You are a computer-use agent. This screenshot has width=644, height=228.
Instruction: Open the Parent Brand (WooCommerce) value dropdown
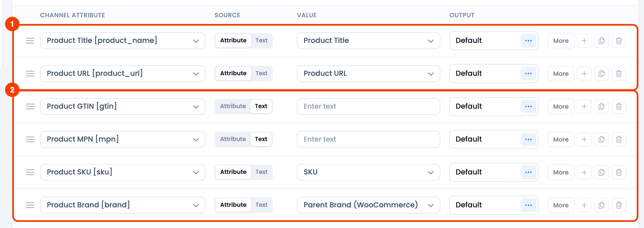[369, 205]
